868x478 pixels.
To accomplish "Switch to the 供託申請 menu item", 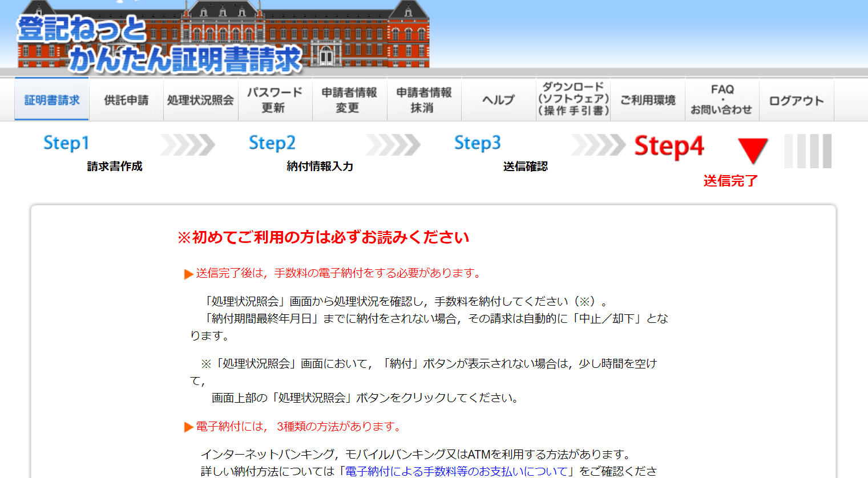I will pyautogui.click(x=126, y=100).
